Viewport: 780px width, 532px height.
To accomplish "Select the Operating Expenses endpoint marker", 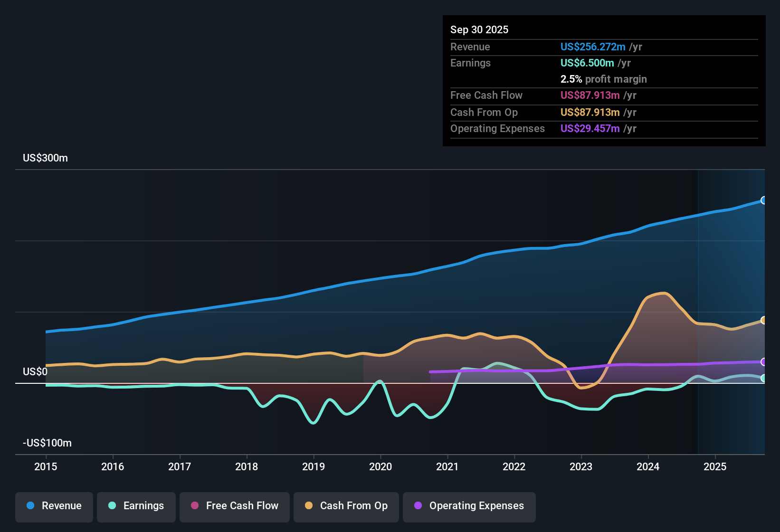I will click(x=764, y=362).
